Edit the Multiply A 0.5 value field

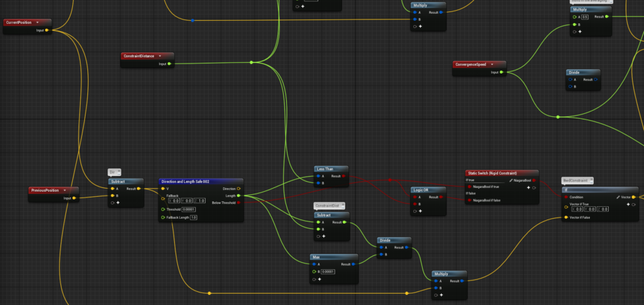[x=585, y=17]
